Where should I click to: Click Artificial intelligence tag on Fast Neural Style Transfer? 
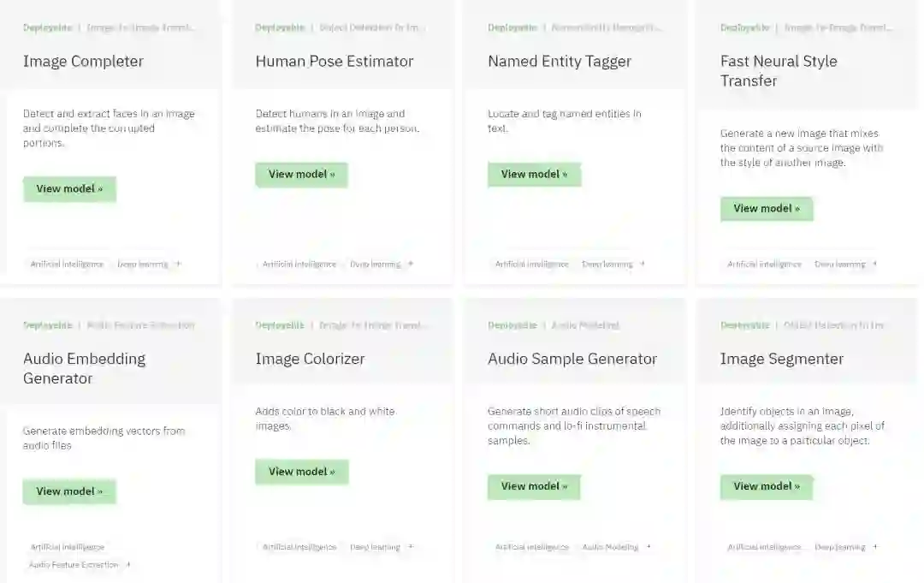tap(764, 265)
